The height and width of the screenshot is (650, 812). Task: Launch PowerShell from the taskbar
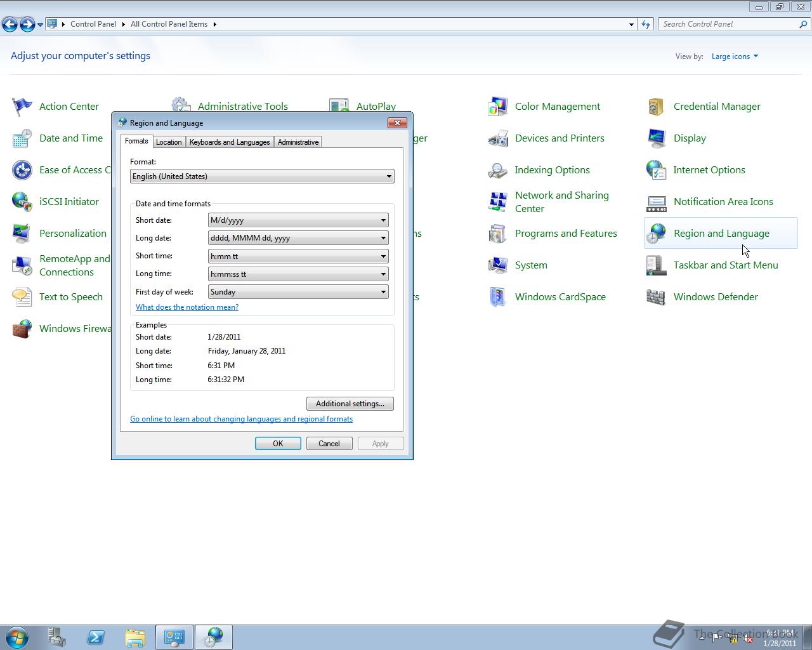pyautogui.click(x=96, y=637)
